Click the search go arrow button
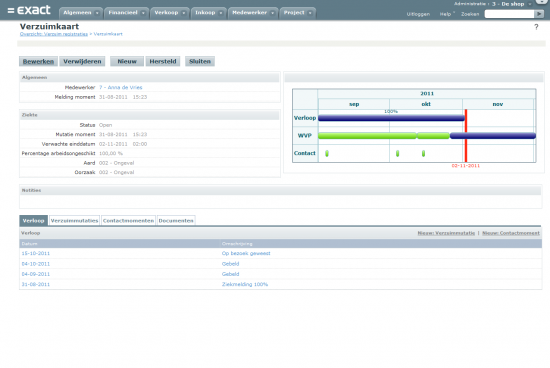Image resolution: width=550 pixels, height=368 pixels. click(539, 14)
